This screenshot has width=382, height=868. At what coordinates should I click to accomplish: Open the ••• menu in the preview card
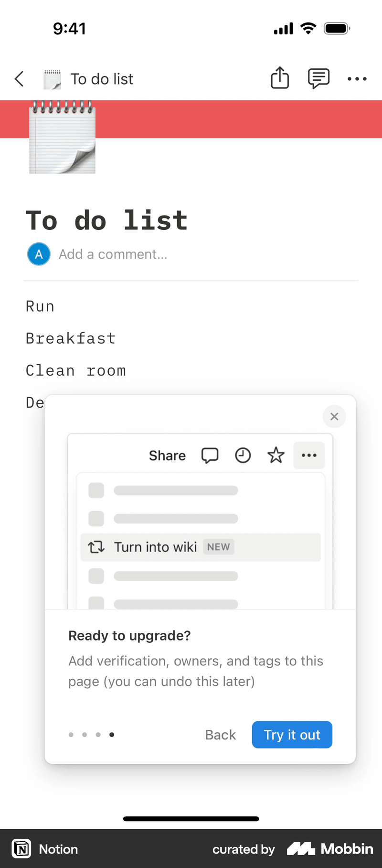309,455
